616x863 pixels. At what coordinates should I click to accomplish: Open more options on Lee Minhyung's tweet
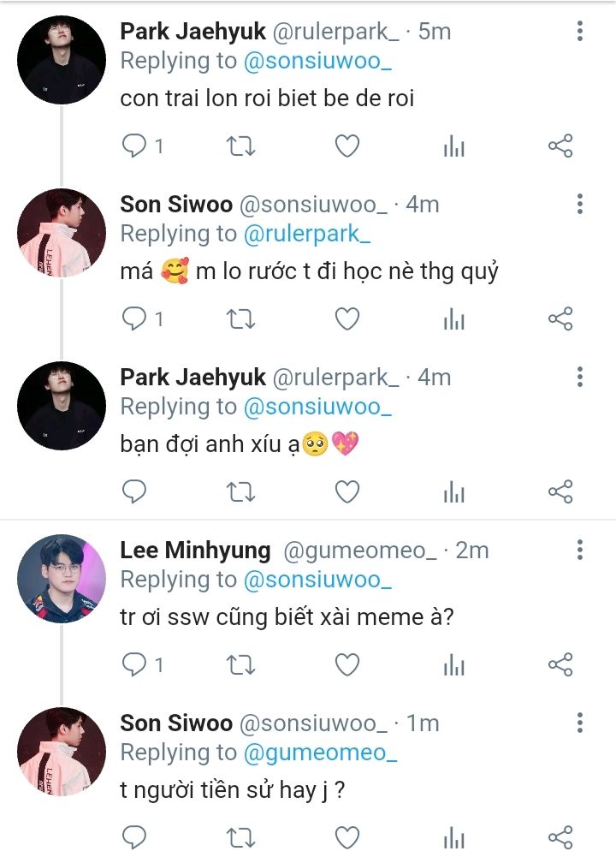click(x=580, y=550)
